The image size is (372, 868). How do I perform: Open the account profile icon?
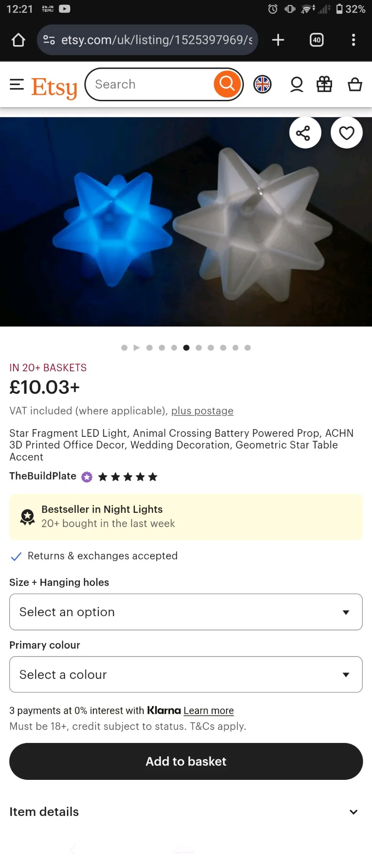(296, 84)
